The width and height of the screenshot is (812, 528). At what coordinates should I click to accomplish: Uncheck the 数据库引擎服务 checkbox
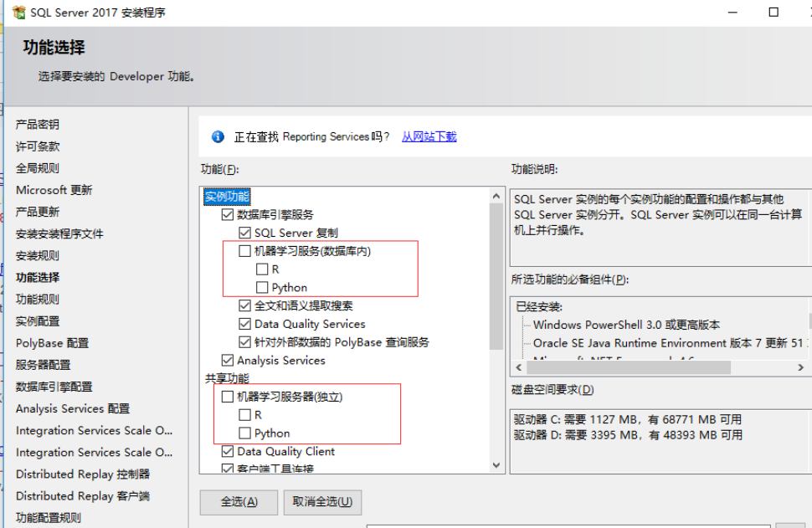point(228,214)
